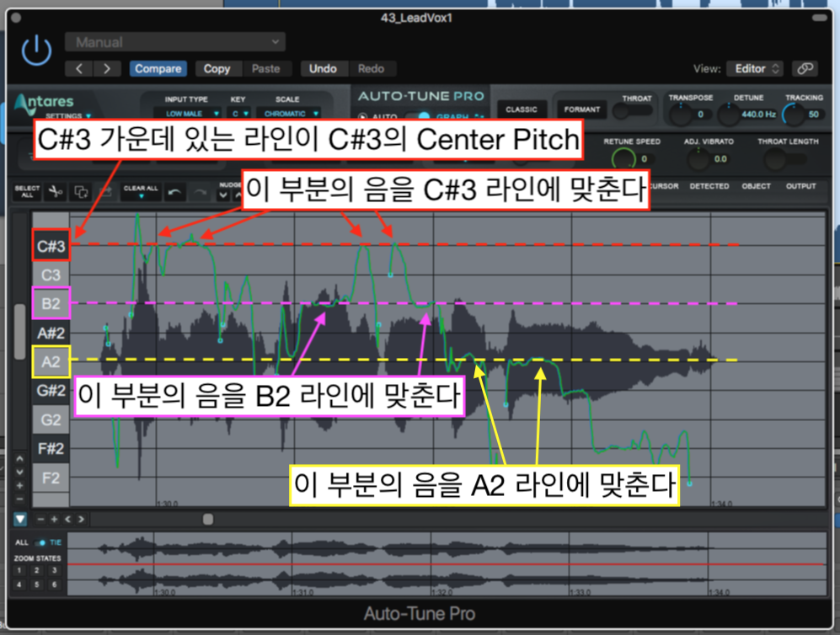Recall zoom state 5

[x=36, y=584]
